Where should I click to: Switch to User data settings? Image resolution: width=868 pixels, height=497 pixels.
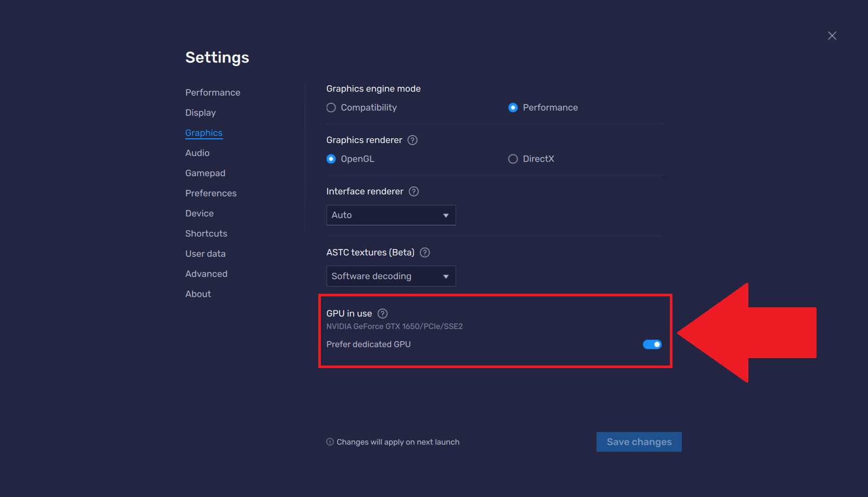coord(205,254)
